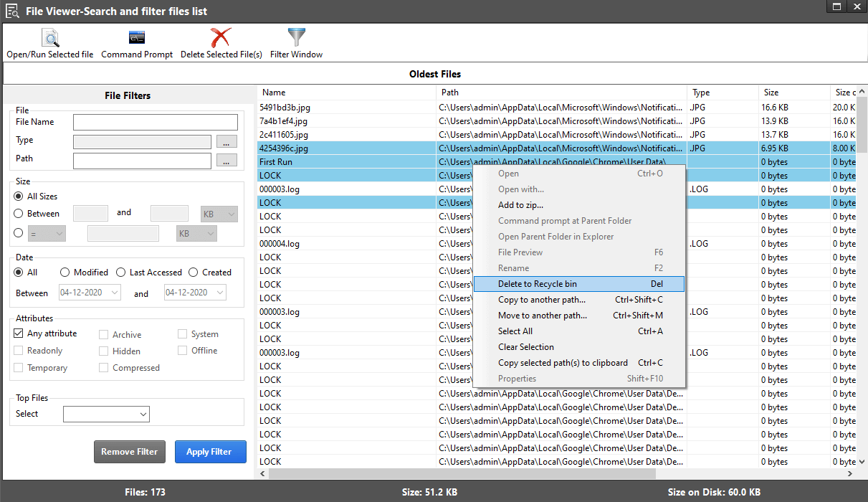Click the Apply Filter button
868x502 pixels.
click(210, 452)
